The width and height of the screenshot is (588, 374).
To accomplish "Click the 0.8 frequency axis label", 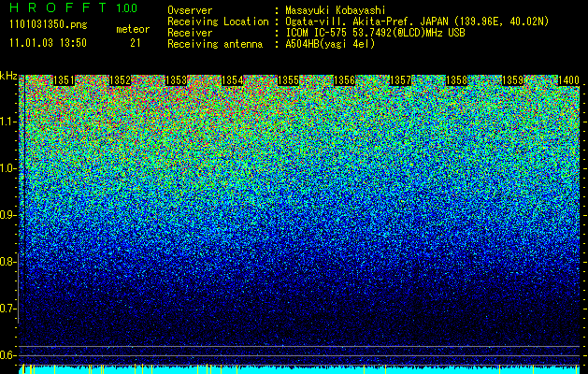I will 7,262.
